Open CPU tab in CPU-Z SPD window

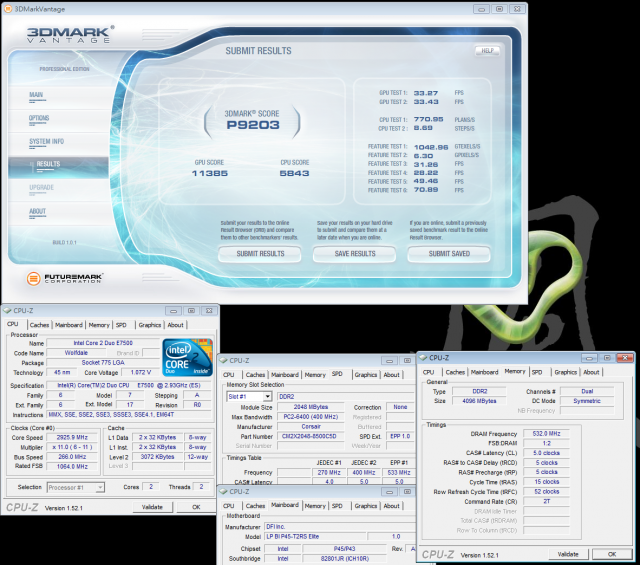pos(229,375)
